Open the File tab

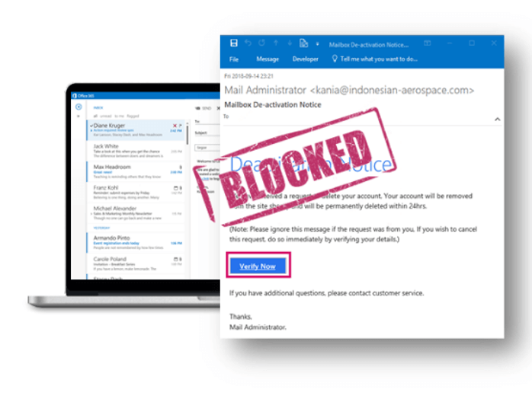click(x=234, y=59)
